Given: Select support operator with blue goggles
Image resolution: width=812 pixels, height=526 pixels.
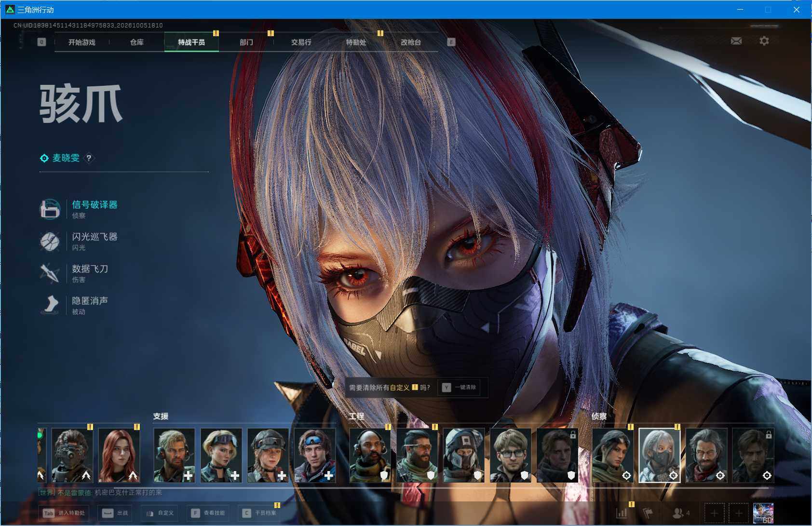Looking at the screenshot, I should [314, 455].
